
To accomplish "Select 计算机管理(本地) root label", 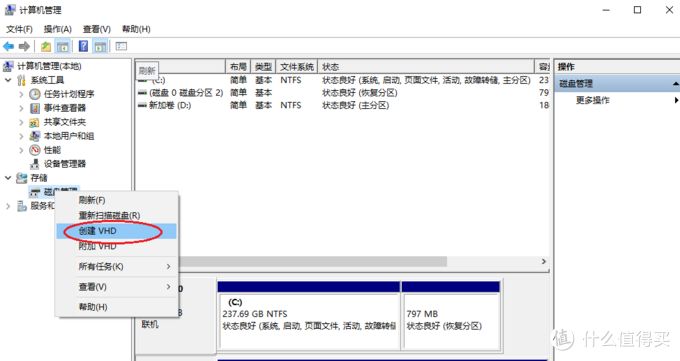I will pos(49,66).
